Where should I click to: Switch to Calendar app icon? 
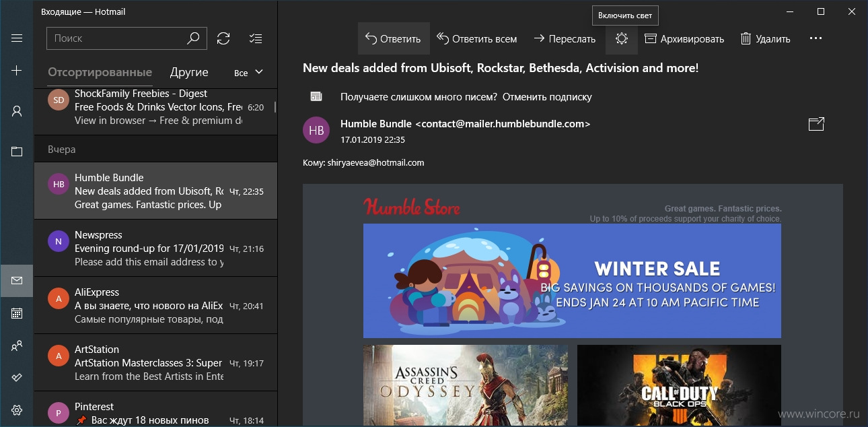pyautogui.click(x=17, y=313)
